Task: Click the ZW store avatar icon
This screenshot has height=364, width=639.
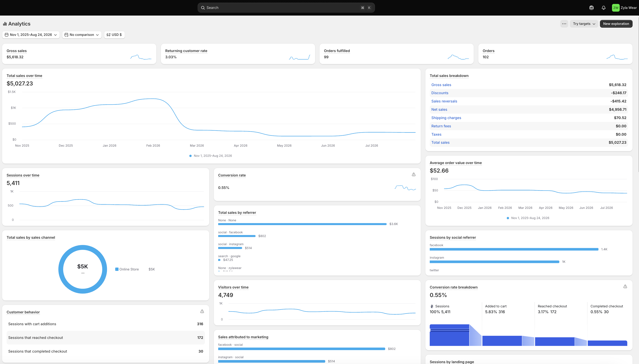Action: click(616, 8)
